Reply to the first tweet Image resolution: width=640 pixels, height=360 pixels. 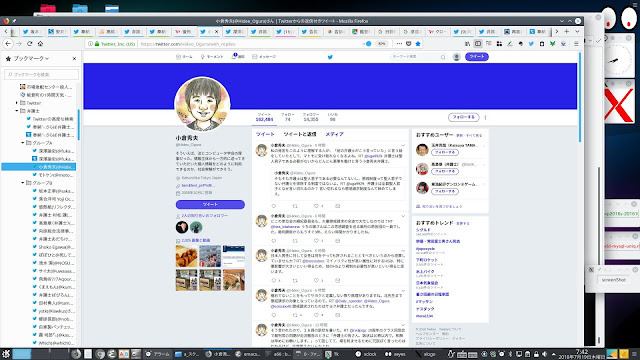[x=274, y=206]
